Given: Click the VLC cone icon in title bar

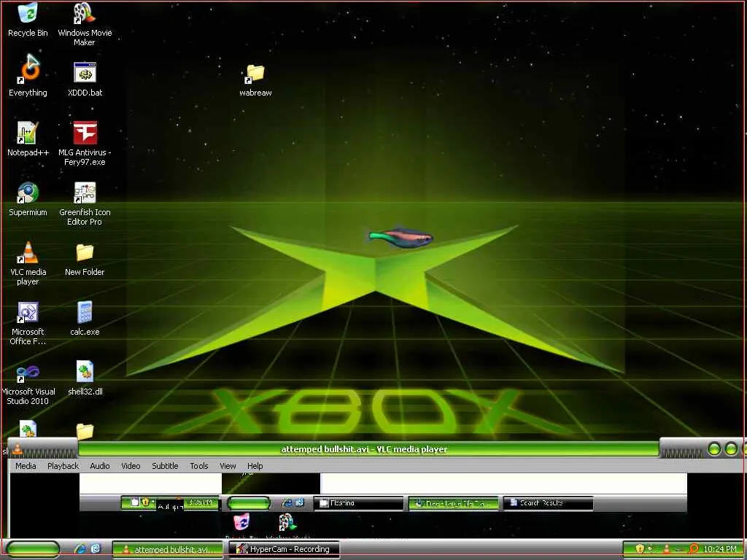Looking at the screenshot, I should click(x=18, y=448).
